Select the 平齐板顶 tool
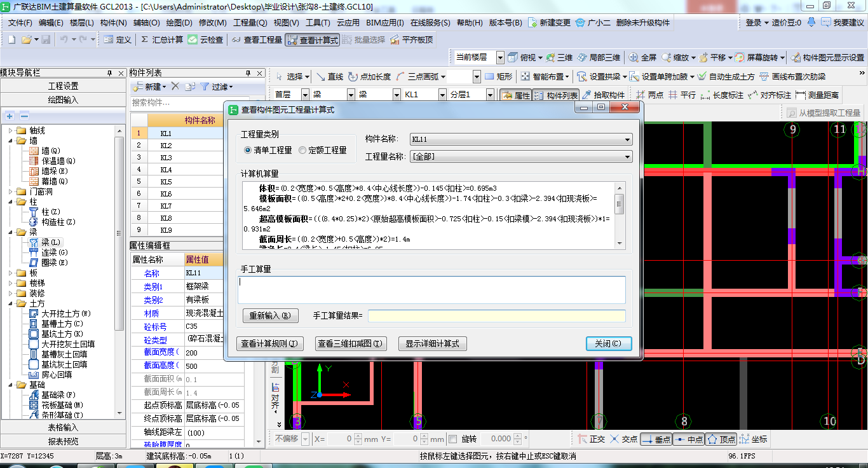The width and height of the screenshot is (868, 468). coord(395,39)
